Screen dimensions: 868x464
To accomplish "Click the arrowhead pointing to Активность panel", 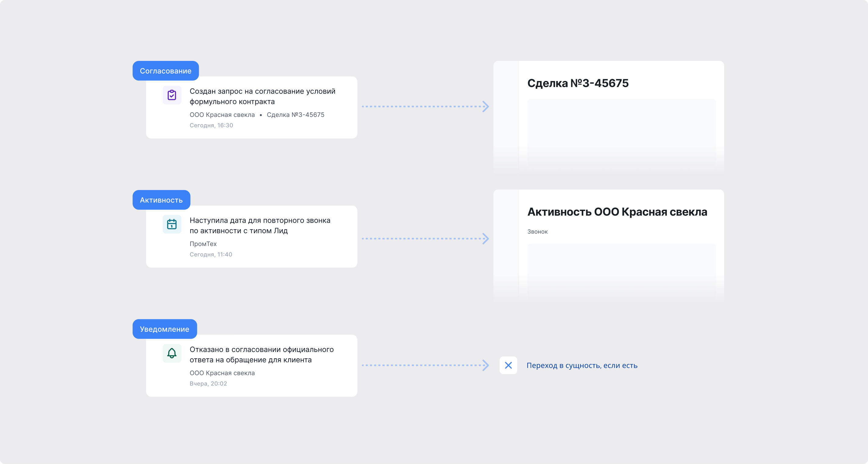I will (x=486, y=239).
